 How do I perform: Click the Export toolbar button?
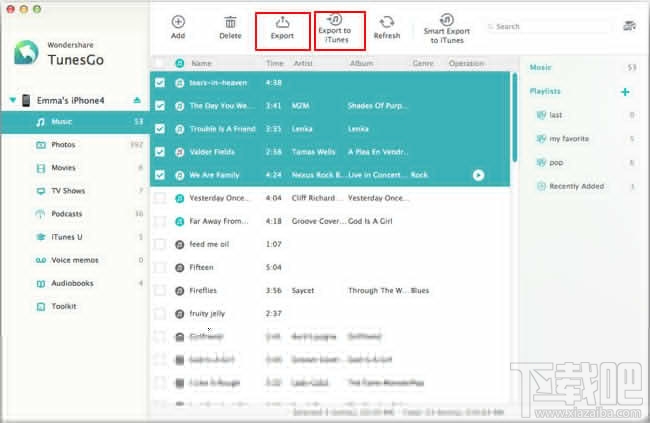tap(282, 31)
